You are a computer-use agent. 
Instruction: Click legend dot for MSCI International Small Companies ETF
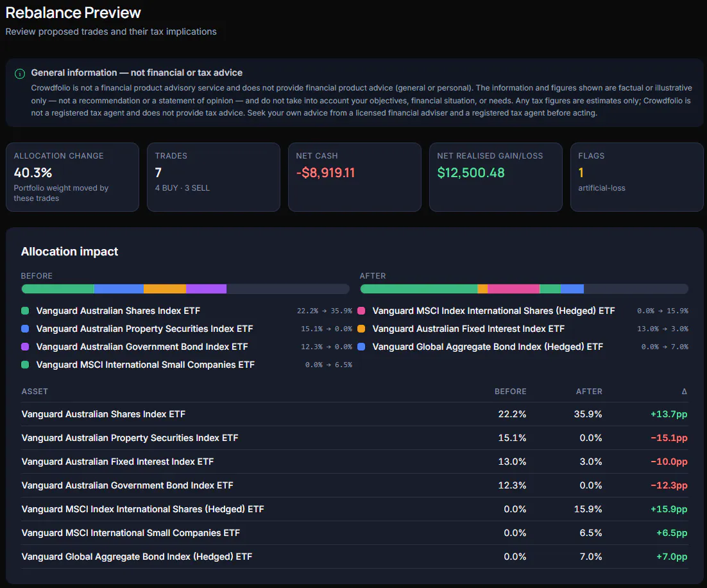tap(25, 365)
